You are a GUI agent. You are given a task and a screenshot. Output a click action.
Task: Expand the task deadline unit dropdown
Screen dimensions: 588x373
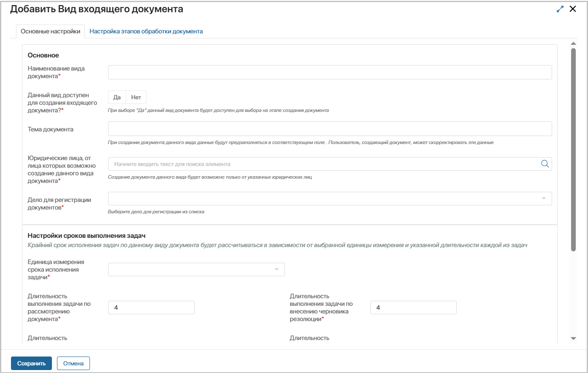[196, 270]
